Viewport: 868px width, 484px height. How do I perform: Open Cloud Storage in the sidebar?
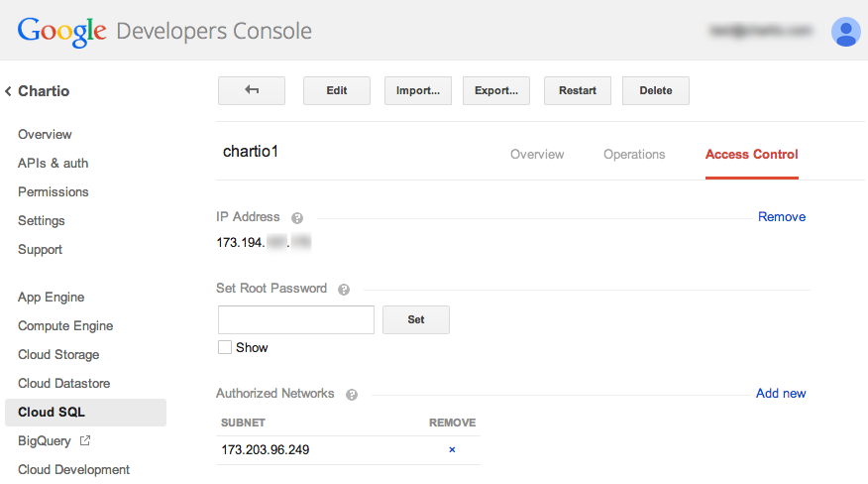pyautogui.click(x=58, y=355)
